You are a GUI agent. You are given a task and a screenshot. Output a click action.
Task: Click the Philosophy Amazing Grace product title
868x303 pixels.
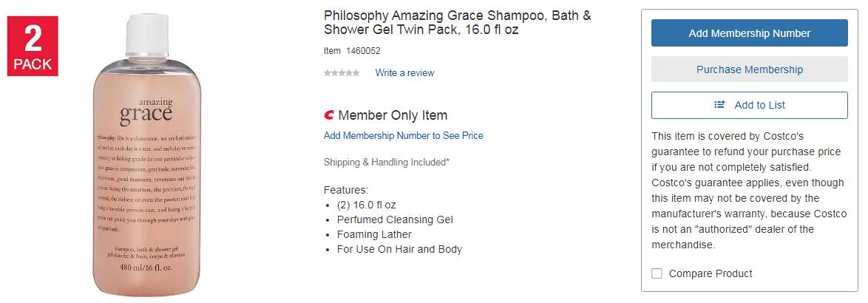[457, 22]
